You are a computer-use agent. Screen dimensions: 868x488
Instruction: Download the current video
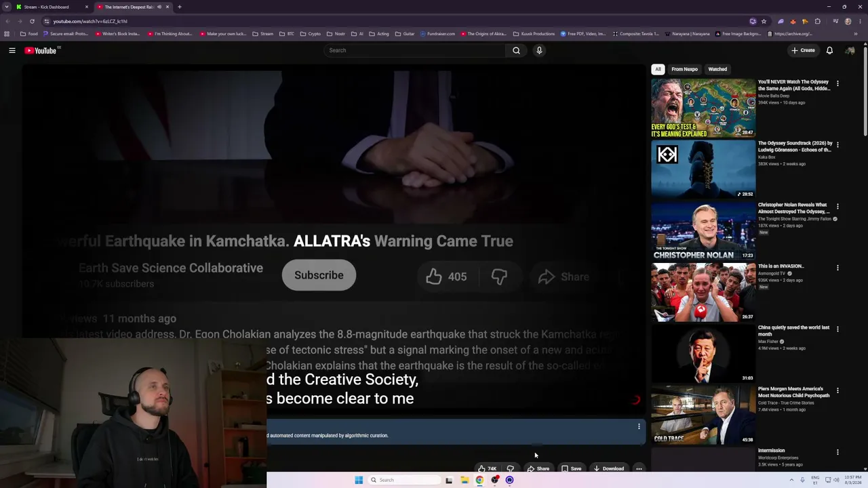point(608,468)
